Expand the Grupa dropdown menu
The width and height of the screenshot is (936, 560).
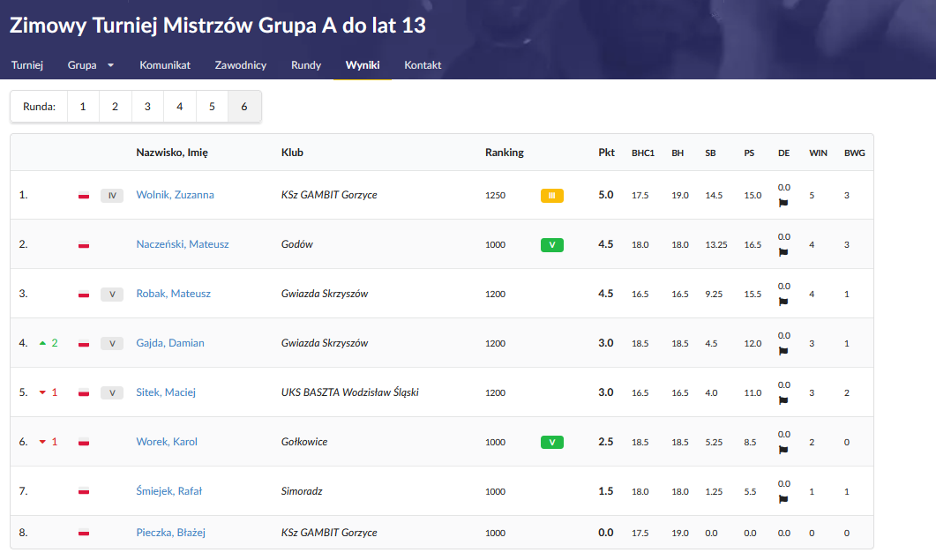click(91, 65)
